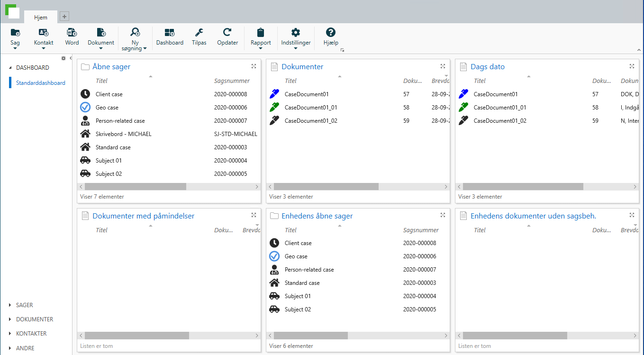The image size is (644, 355).
Task: Click the Sag folder icon in ribbon
Action: [15, 32]
